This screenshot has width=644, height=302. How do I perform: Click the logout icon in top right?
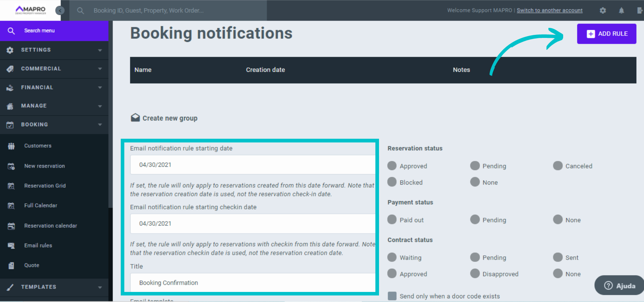click(x=639, y=10)
